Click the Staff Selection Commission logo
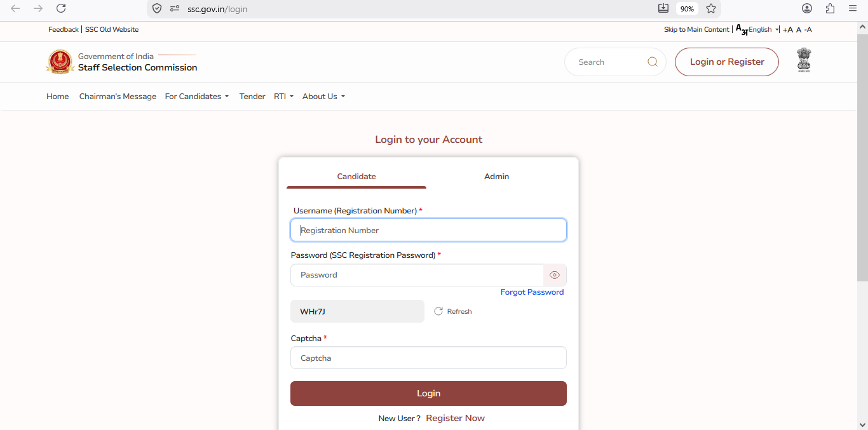This screenshot has height=430, width=868. click(x=60, y=62)
